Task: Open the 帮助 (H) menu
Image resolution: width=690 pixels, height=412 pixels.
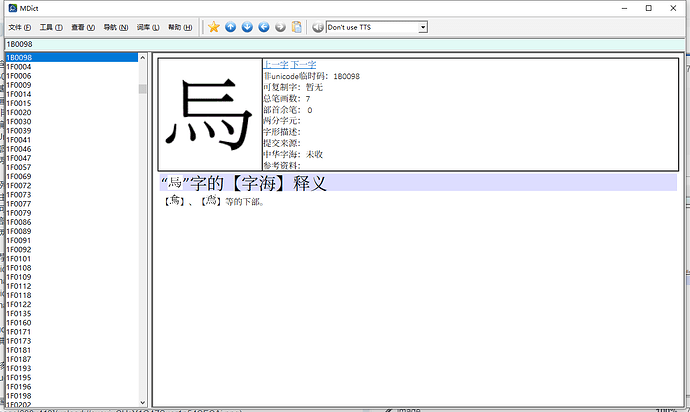Action: (180, 27)
